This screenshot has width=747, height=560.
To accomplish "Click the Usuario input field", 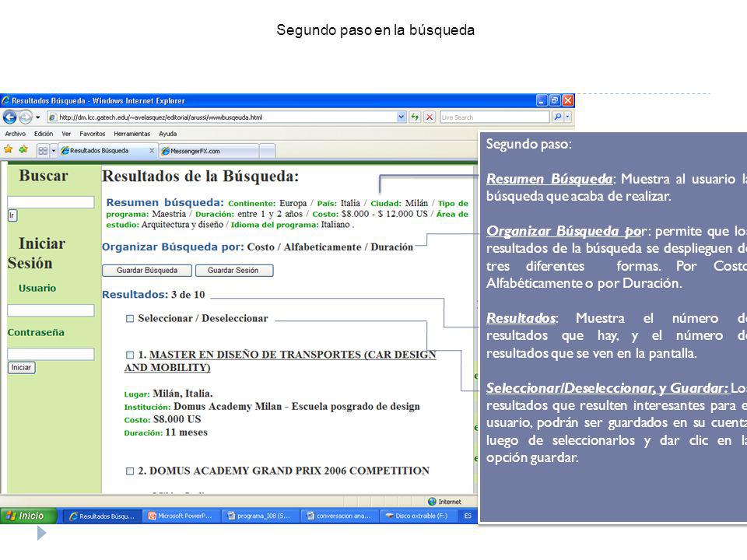I will click(51, 310).
